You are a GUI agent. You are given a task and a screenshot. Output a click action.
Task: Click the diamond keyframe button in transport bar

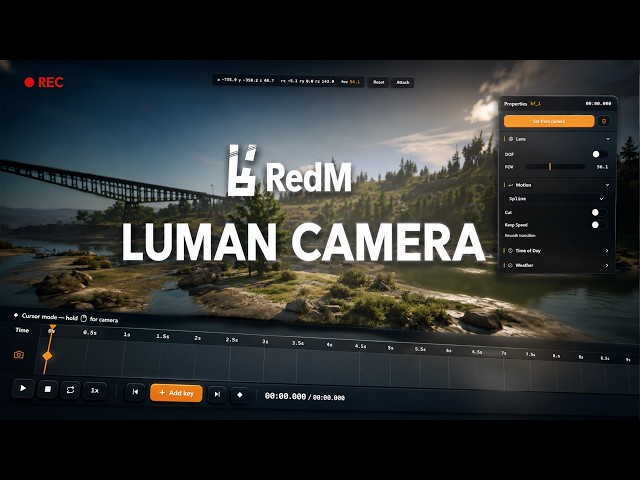[240, 395]
